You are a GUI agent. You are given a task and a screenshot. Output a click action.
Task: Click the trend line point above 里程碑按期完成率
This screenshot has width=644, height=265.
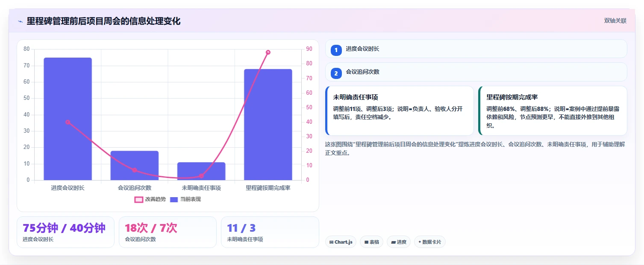(268, 52)
